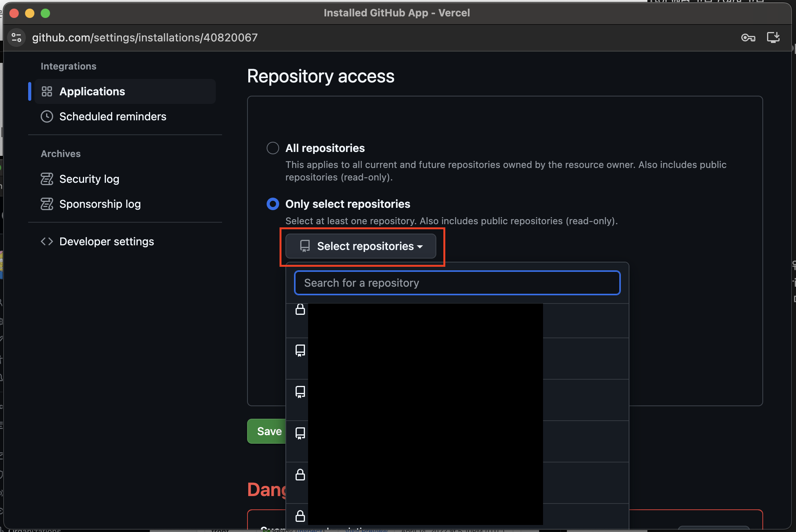
Task: Click the Applications grid icon in sidebar
Action: [x=47, y=91]
